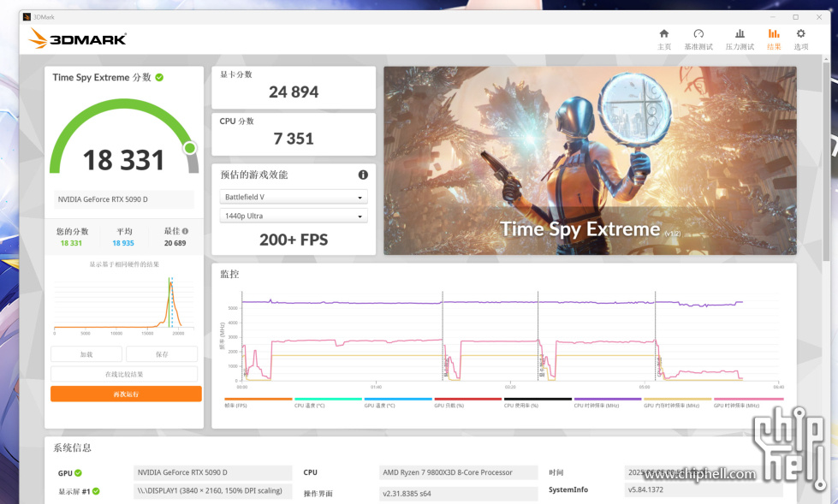This screenshot has width=838, height=504.
Task: Click the 在线比较结果 compare online button
Action: pyautogui.click(x=124, y=374)
